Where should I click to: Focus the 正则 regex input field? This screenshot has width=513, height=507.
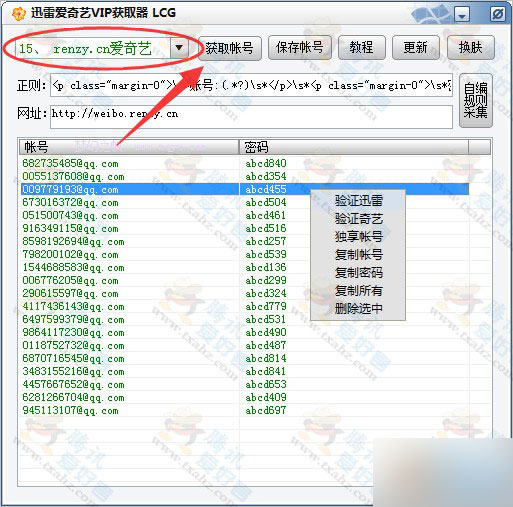pyautogui.click(x=251, y=86)
